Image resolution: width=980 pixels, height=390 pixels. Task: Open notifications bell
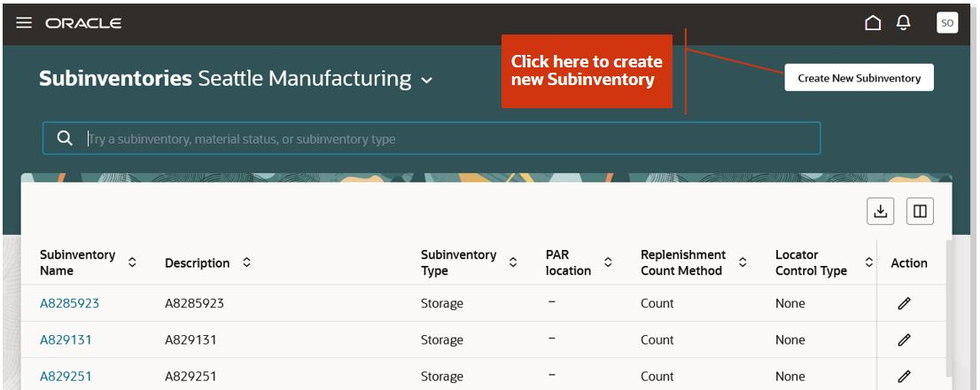pyautogui.click(x=903, y=23)
